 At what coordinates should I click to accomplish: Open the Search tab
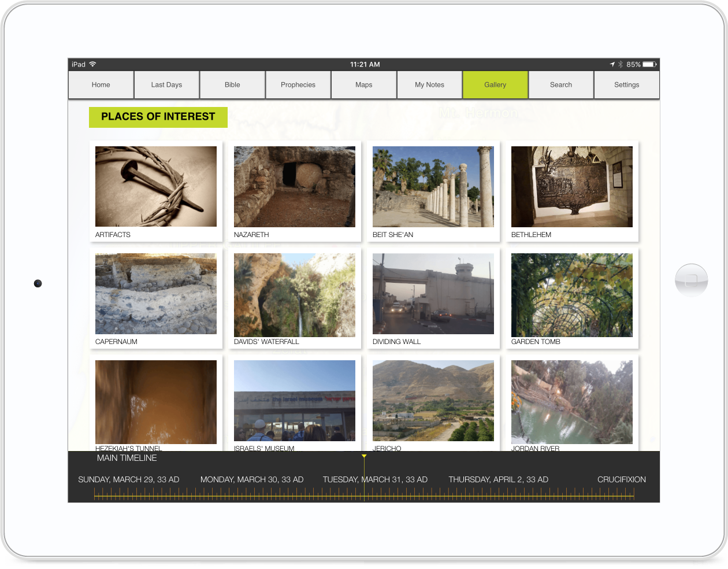point(561,85)
